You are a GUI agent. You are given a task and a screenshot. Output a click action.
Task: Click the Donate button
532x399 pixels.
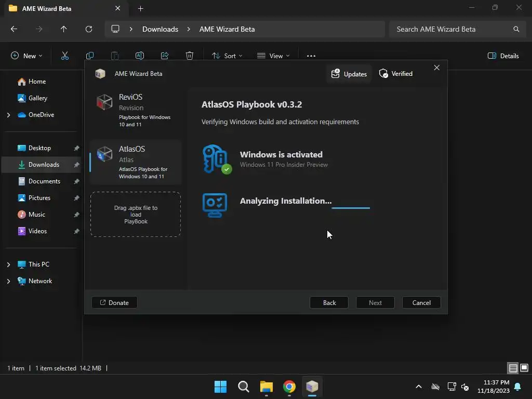114,303
